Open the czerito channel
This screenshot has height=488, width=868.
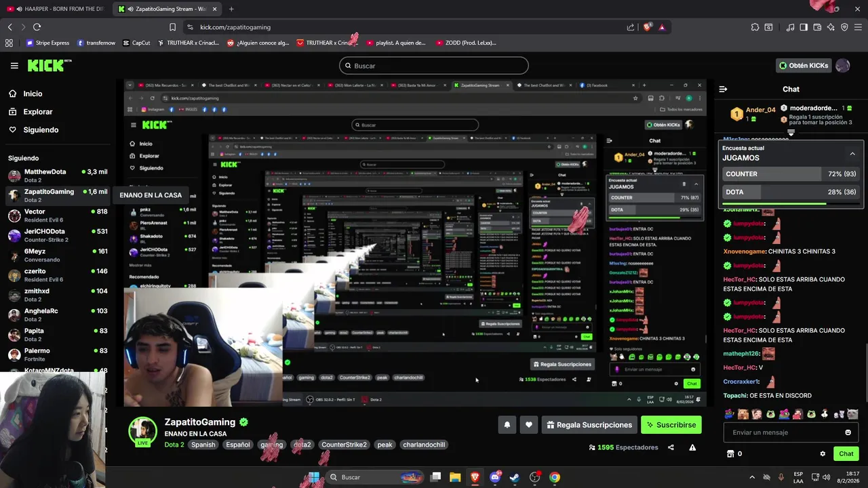pos(58,274)
